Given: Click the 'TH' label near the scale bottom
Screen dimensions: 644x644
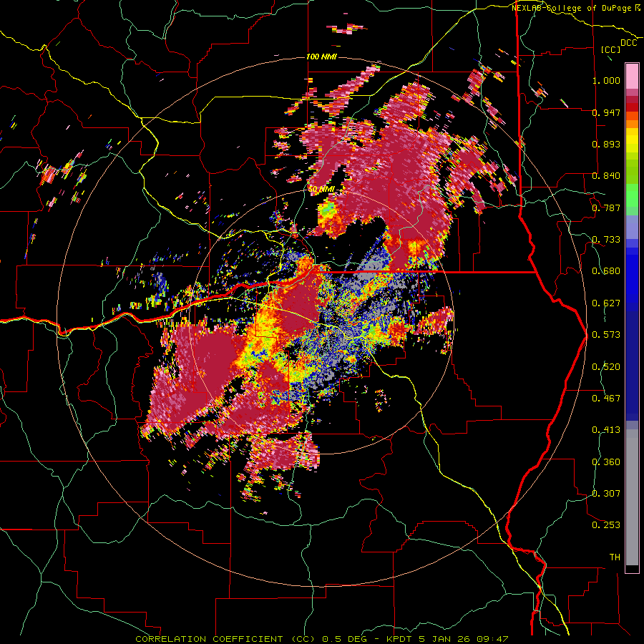Looking at the screenshot, I should tap(615, 557).
